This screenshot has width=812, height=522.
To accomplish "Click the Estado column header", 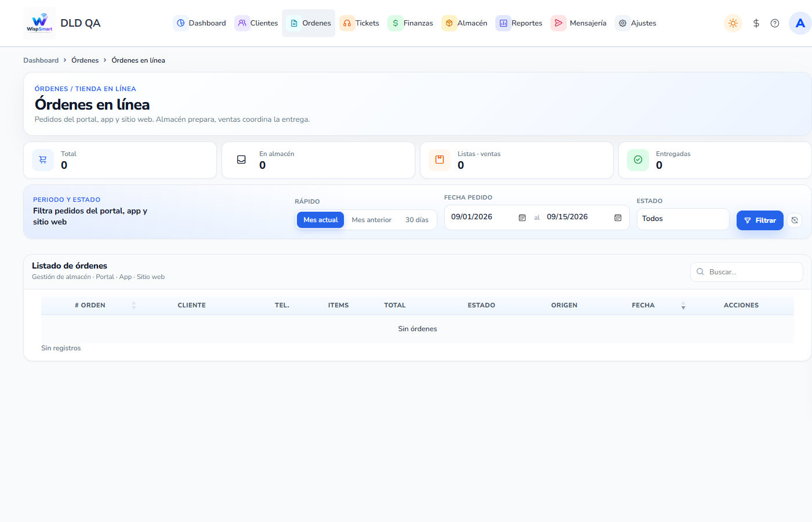I will [481, 305].
